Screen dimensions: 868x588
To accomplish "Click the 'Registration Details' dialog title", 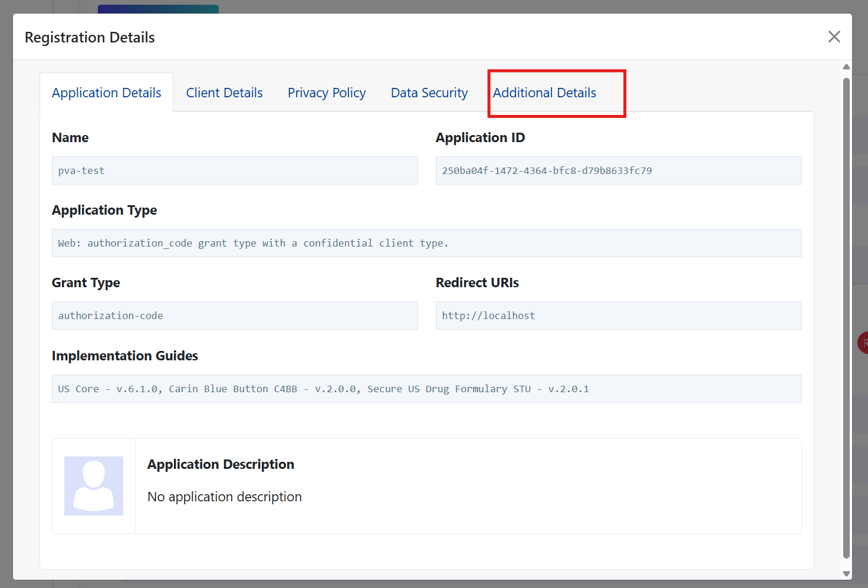I will (90, 37).
